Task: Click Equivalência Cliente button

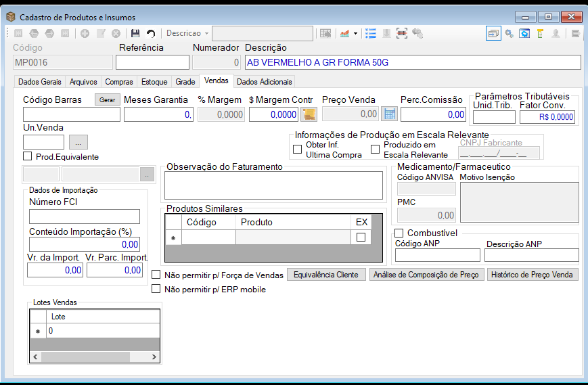Action: pos(326,275)
